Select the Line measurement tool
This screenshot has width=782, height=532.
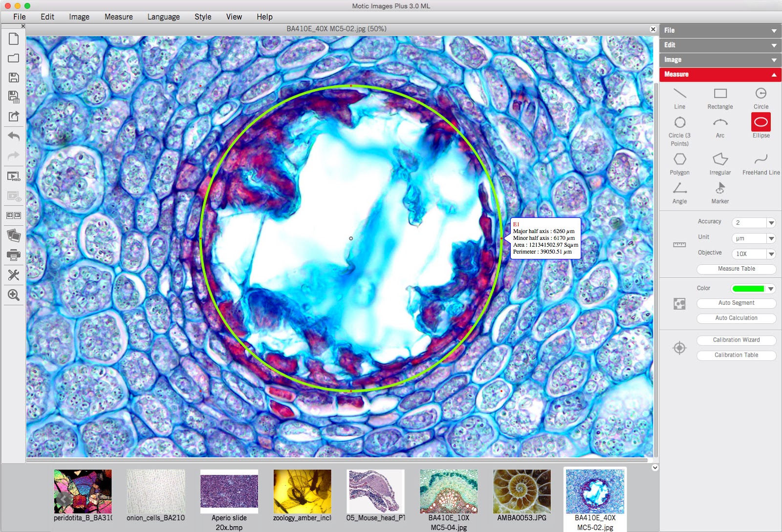(x=679, y=95)
